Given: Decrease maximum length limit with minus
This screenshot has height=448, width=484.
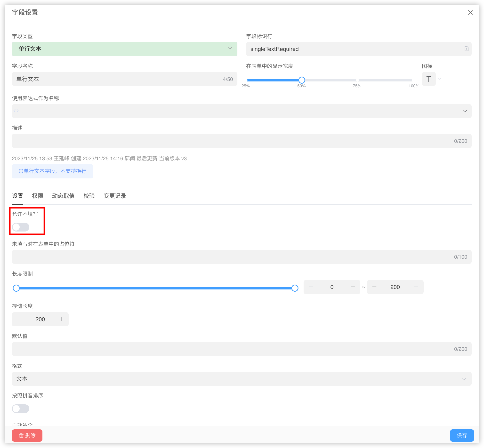Looking at the screenshot, I should (374, 287).
